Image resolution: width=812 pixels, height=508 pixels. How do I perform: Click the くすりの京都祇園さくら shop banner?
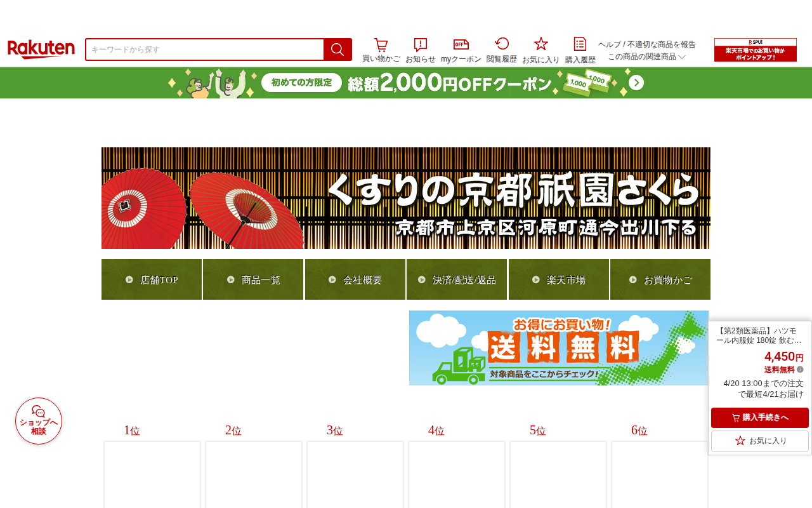[406, 198]
